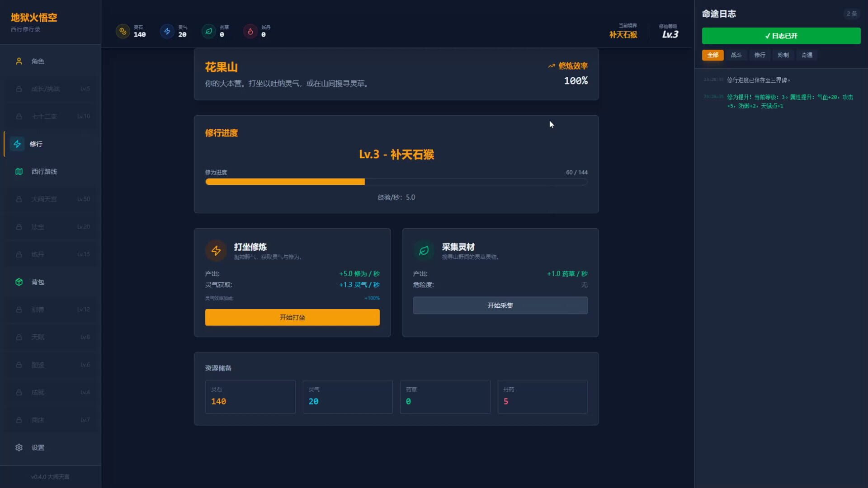This screenshot has height=488, width=868.
Task: Open the 背包 inventory icon in the sidebar
Action: point(19,282)
